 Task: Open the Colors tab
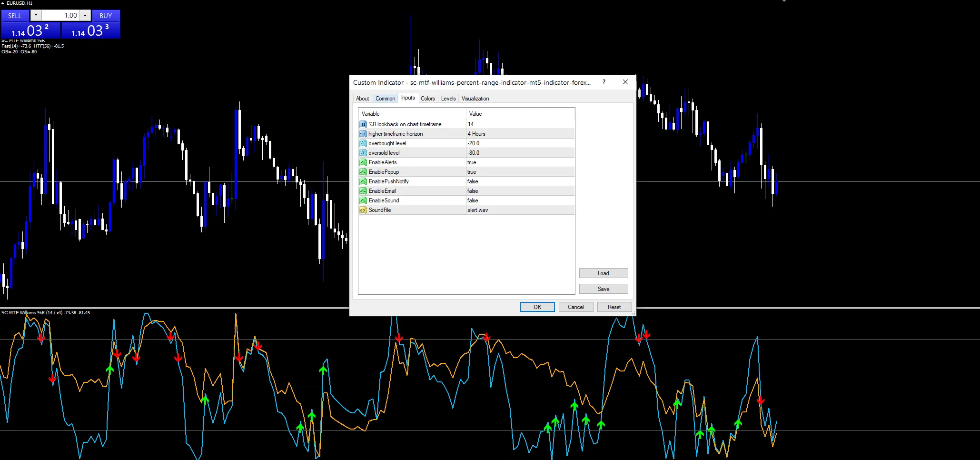[x=427, y=99]
